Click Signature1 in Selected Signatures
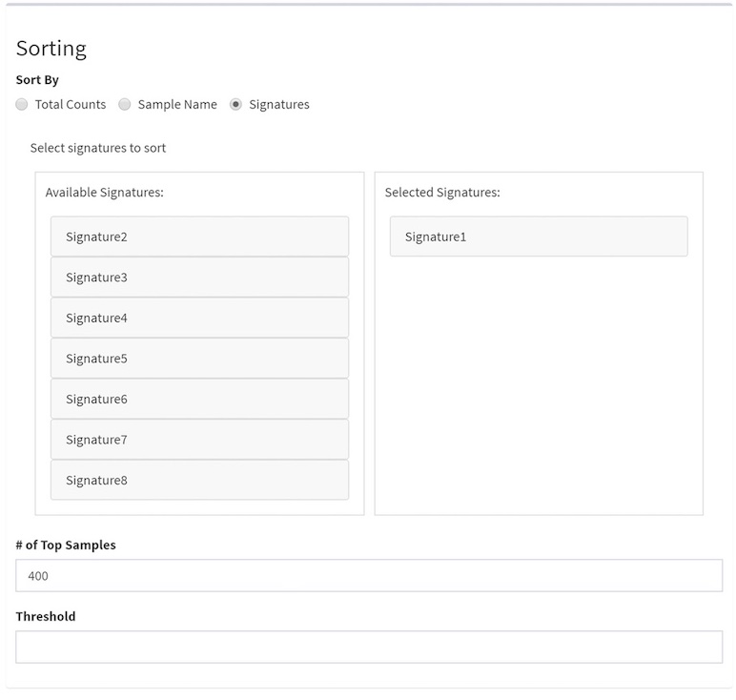736x700 pixels. pos(538,237)
